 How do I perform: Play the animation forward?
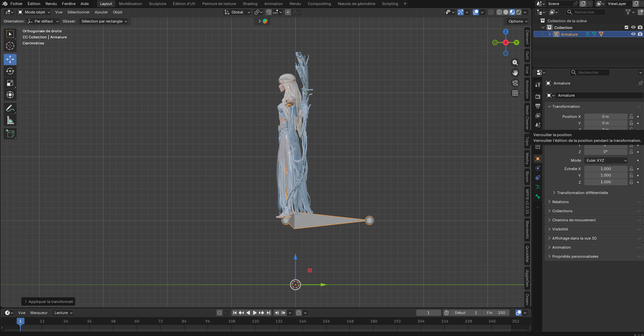point(255,313)
